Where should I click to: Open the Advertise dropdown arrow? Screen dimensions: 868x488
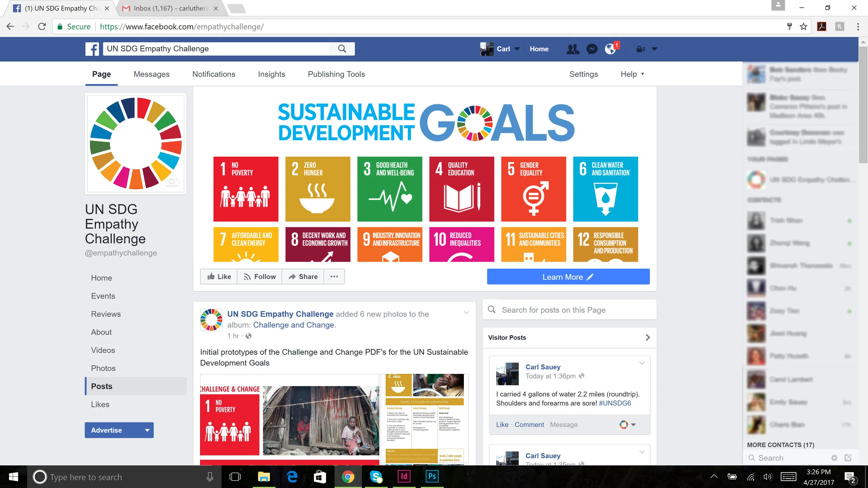[x=147, y=430]
